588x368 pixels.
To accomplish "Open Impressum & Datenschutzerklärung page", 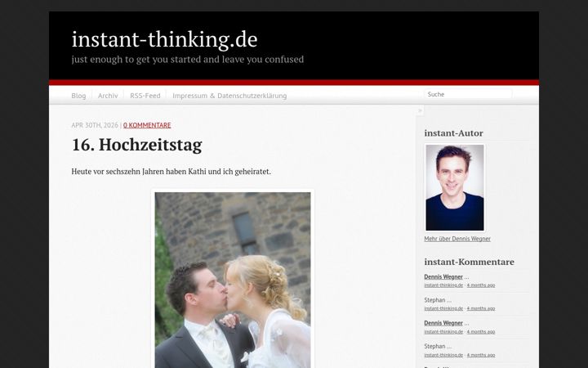I will coord(229,96).
